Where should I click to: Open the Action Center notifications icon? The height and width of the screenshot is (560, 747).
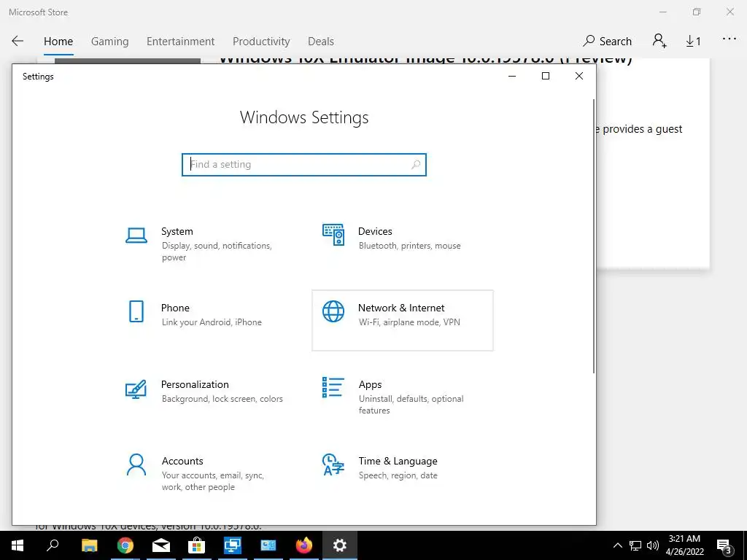[x=724, y=545]
